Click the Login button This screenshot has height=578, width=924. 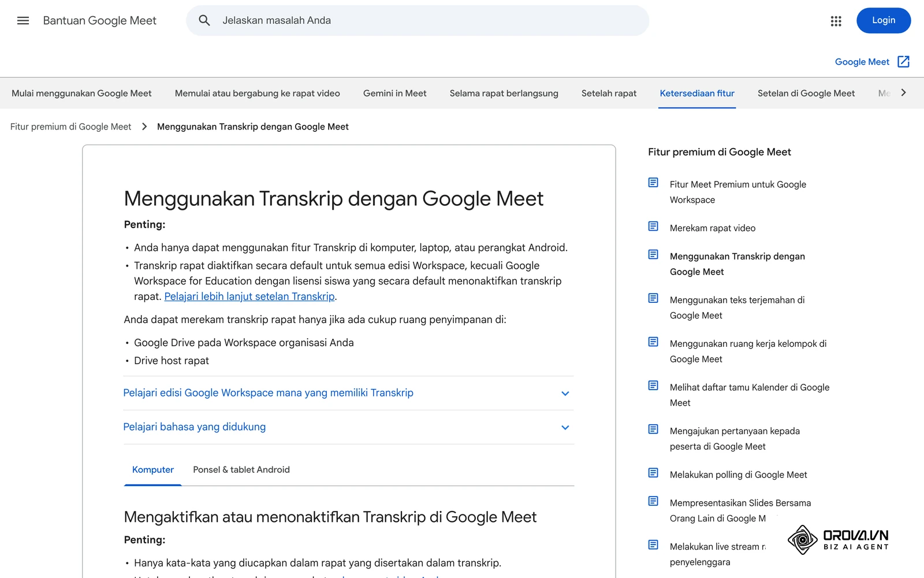coord(884,20)
